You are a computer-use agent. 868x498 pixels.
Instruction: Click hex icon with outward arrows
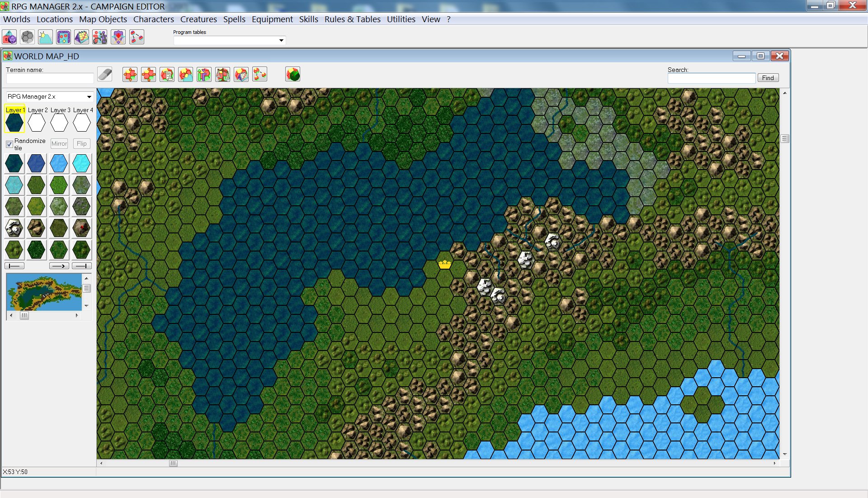(130, 74)
